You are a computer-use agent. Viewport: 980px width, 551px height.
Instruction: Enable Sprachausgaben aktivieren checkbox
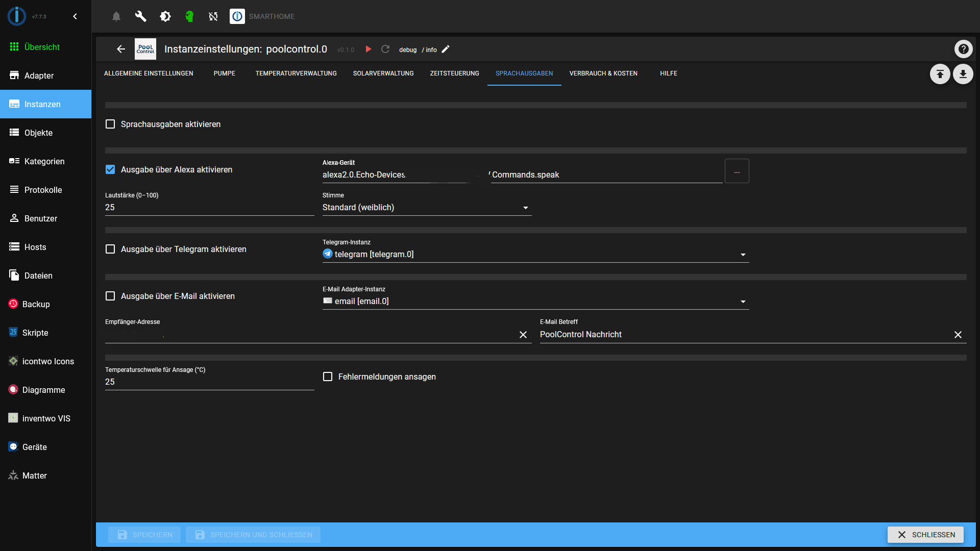(x=110, y=124)
